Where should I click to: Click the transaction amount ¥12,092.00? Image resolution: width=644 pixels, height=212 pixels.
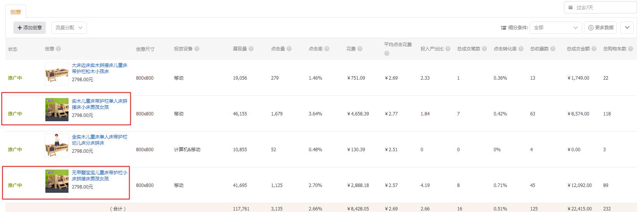(x=579, y=185)
